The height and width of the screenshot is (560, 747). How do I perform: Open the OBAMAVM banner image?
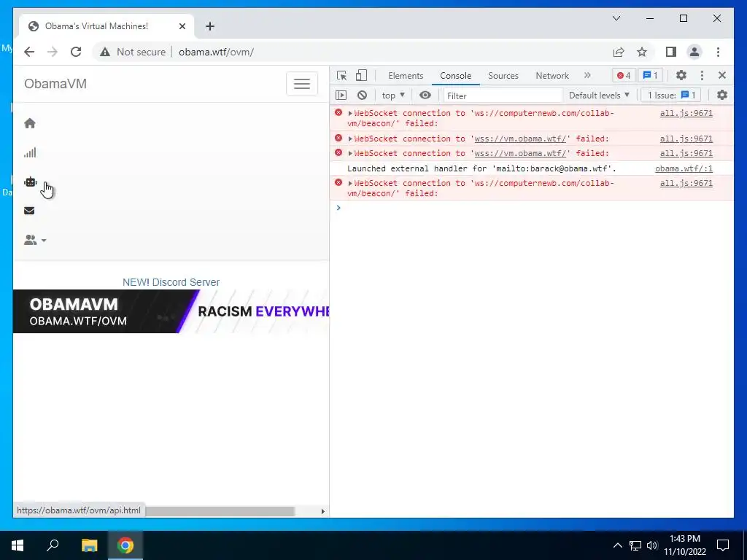click(171, 311)
